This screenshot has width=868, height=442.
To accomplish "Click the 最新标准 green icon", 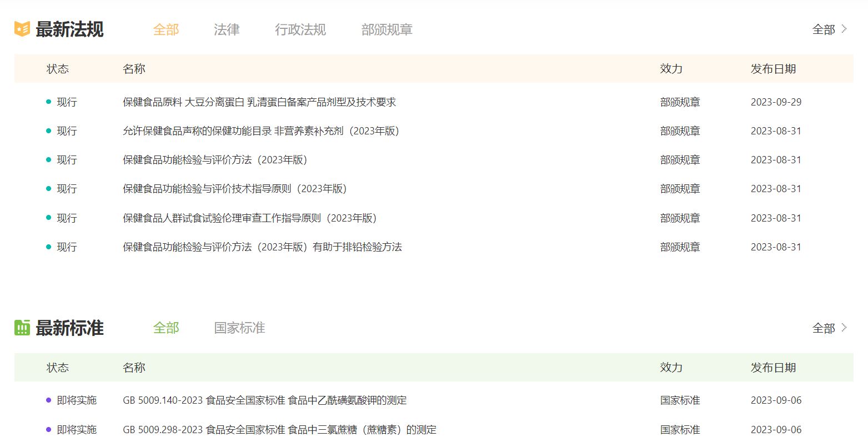I will pyautogui.click(x=22, y=328).
